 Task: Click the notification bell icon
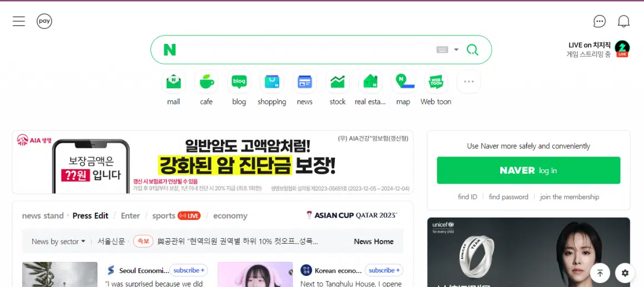624,21
